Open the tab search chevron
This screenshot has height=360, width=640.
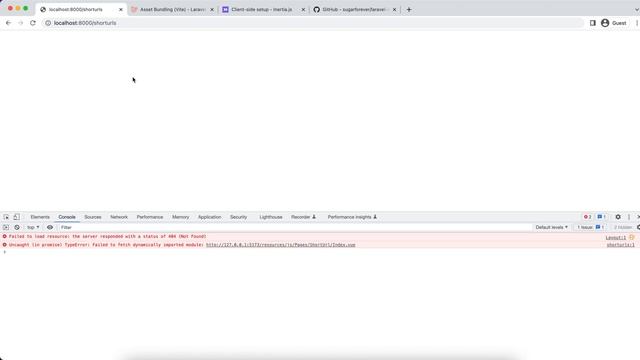tap(637, 9)
